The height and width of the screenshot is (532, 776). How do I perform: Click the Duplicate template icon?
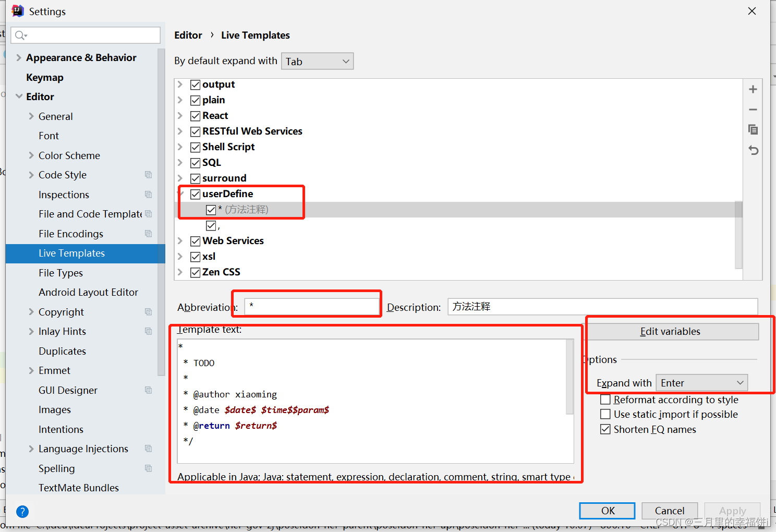(753, 129)
